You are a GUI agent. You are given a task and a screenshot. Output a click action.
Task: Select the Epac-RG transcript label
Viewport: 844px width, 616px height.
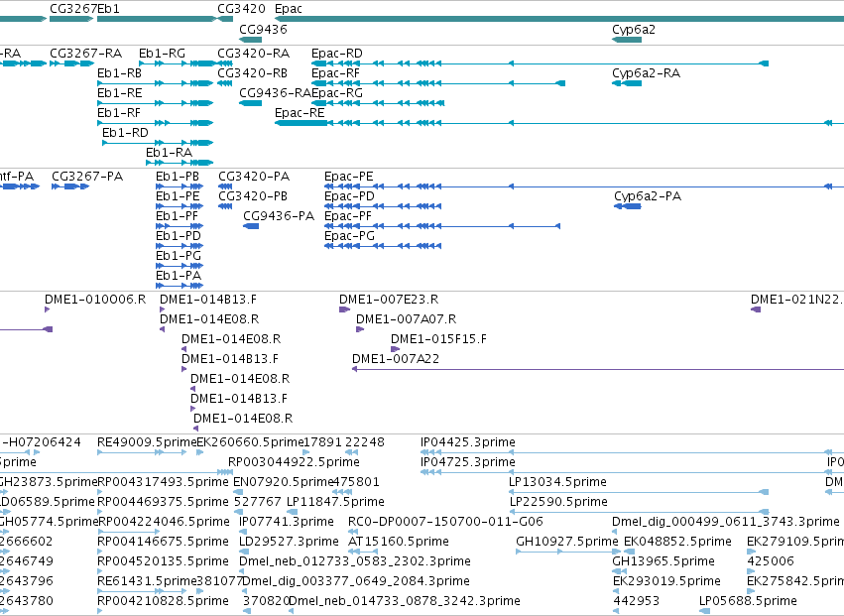337,92
